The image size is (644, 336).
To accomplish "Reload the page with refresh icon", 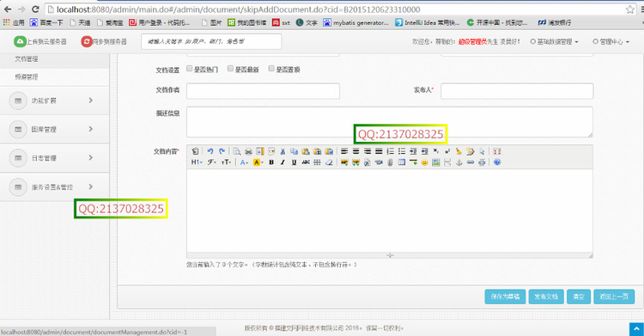I will 35,9.
